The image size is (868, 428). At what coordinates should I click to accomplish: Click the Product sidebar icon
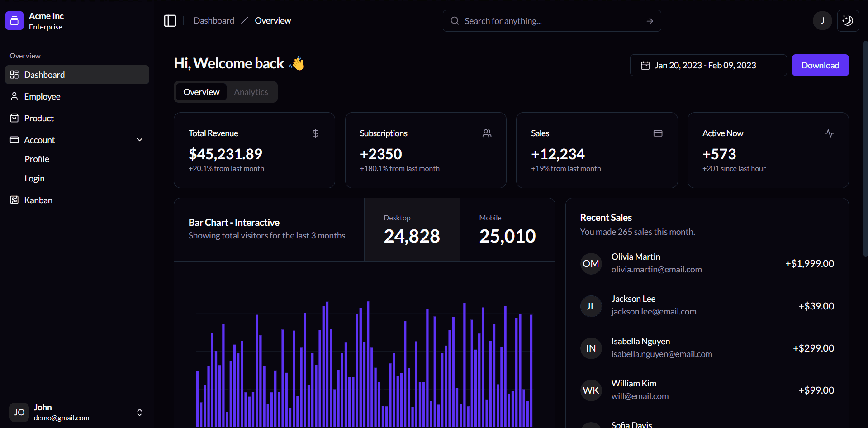(14, 118)
